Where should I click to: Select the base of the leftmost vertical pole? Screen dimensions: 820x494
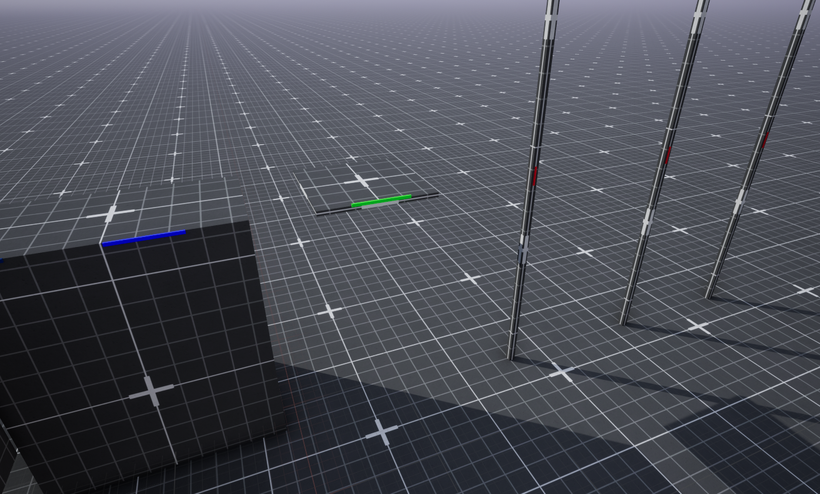click(x=511, y=355)
